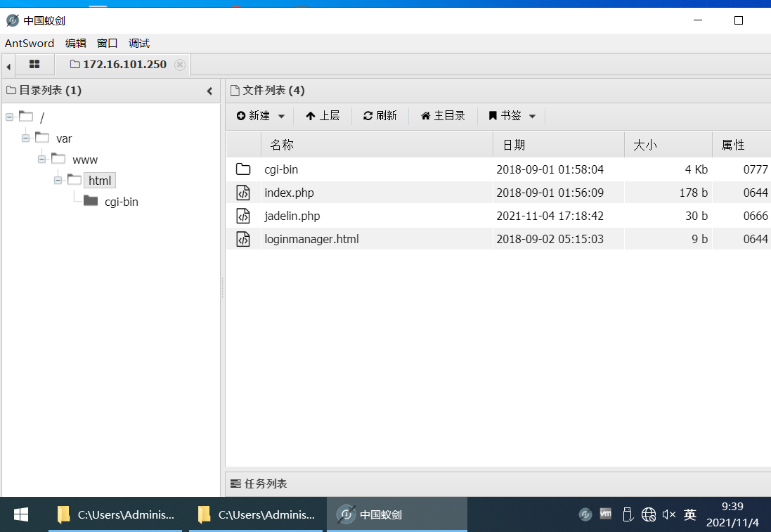
Task: Open the 书签 dropdown arrow
Action: [x=532, y=117]
